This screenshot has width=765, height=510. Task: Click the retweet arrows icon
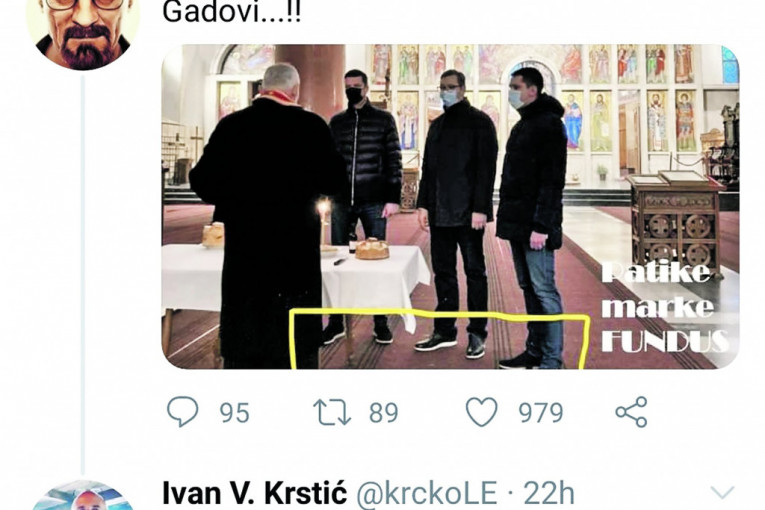click(332, 412)
